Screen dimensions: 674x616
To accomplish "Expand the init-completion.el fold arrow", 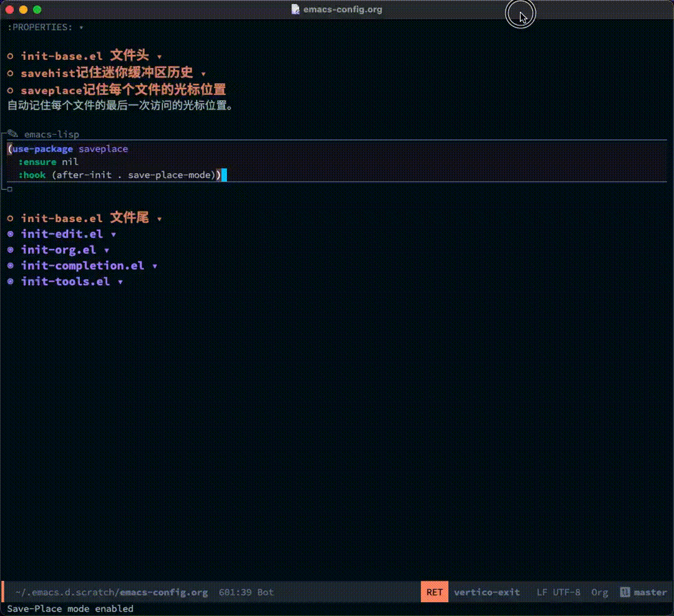I will click(x=155, y=266).
